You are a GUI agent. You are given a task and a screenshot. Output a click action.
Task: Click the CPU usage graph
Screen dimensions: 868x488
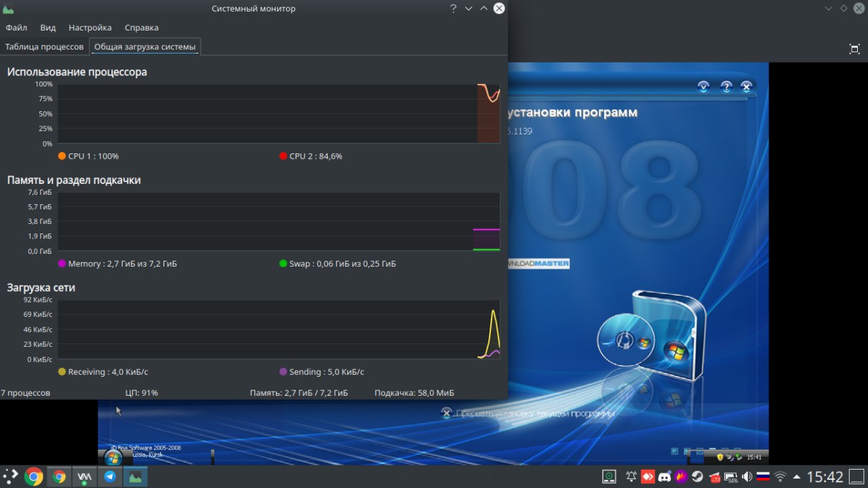279,113
